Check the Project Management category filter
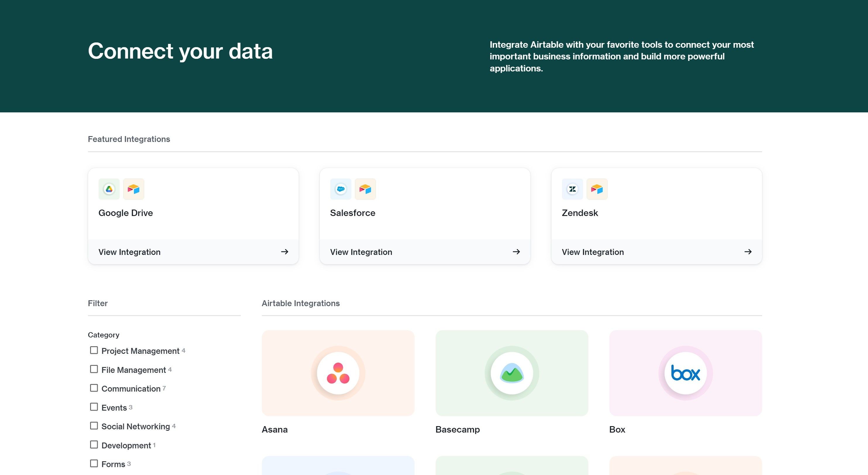The width and height of the screenshot is (868, 475). (94, 351)
